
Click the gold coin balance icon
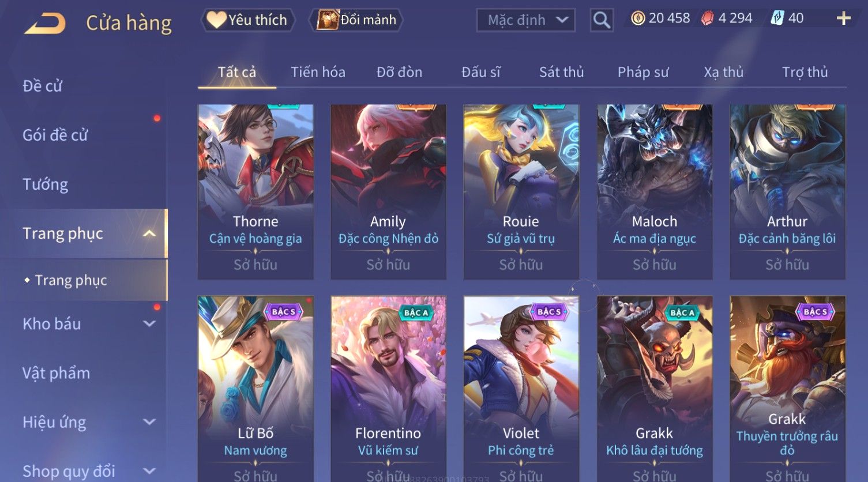pos(638,18)
